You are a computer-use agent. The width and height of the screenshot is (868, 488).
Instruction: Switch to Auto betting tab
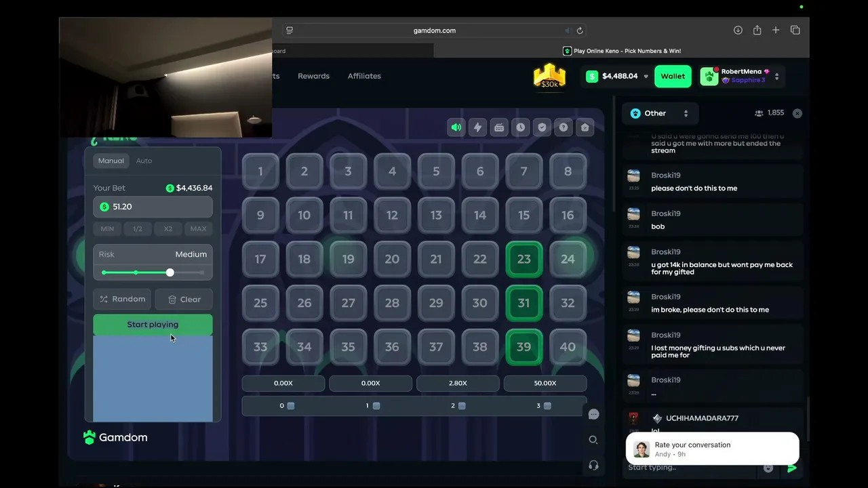pos(144,161)
